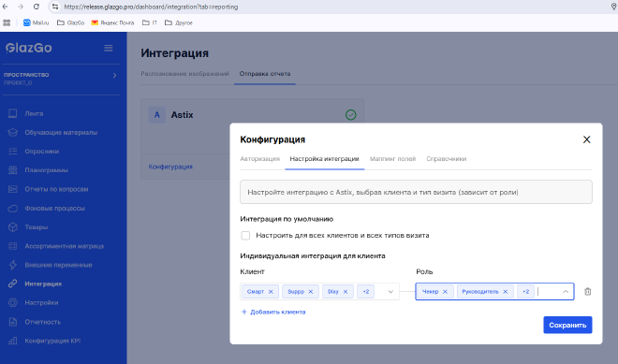Viewport: 618px width, 364px height.
Task: Remove the Dixy client tag
Action: pyautogui.click(x=346, y=292)
